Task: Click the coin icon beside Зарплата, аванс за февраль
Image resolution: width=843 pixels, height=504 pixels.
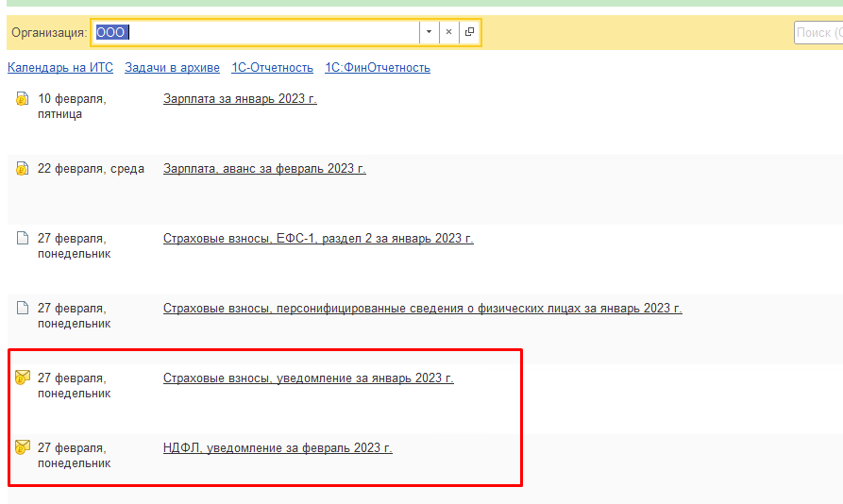Action: 23,169
